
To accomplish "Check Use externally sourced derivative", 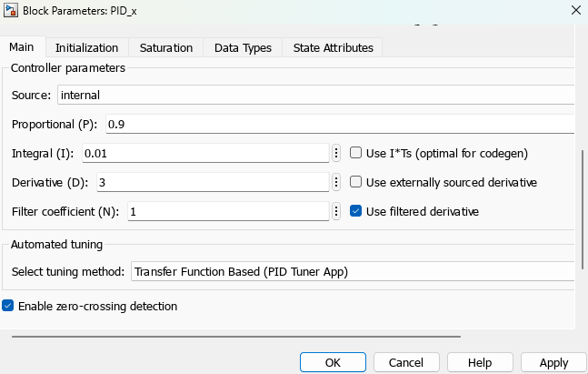I will tap(355, 182).
